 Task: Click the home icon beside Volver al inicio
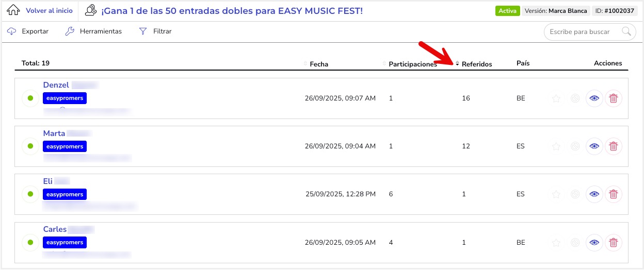pyautogui.click(x=14, y=11)
